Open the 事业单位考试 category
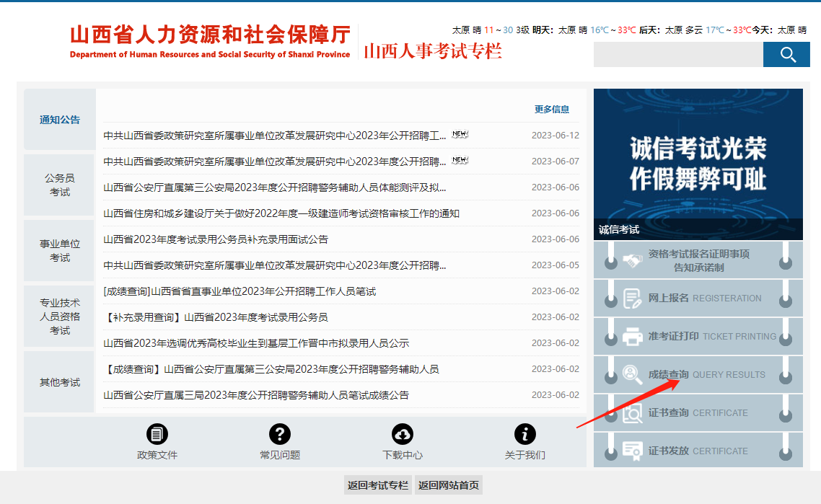This screenshot has height=504, width=821. (58, 250)
